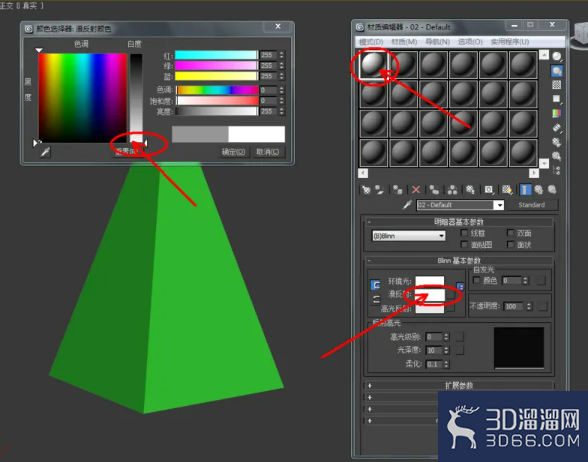Click the 饱和度 saturation slider
588x462 pixels.
point(218,101)
